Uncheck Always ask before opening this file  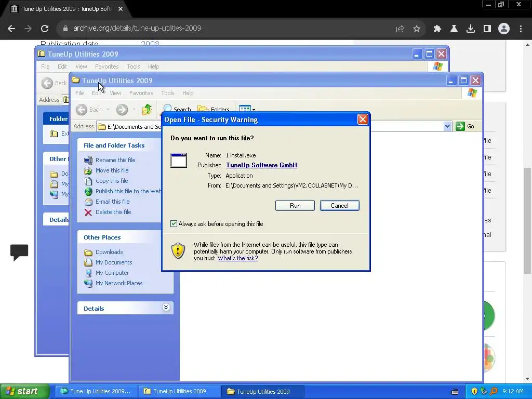click(174, 223)
